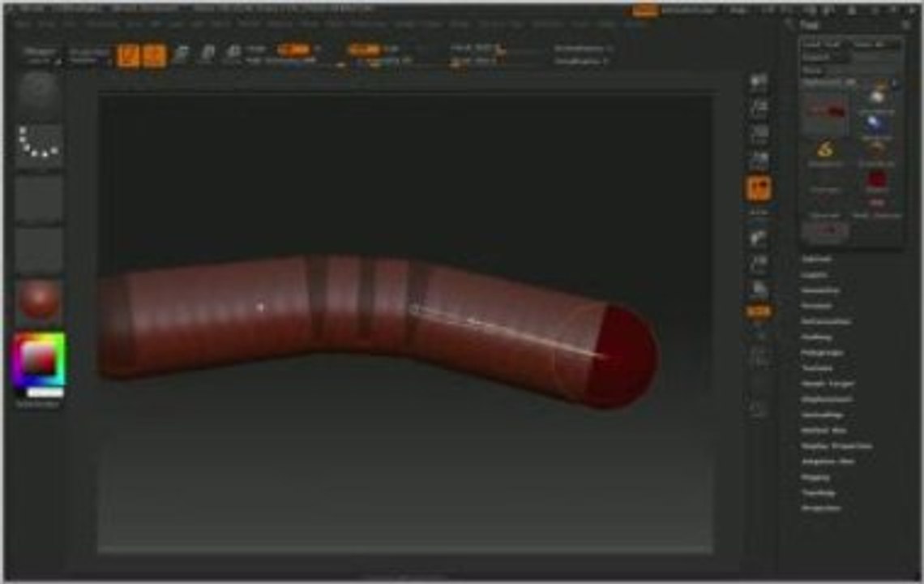The height and width of the screenshot is (584, 924).
Task: Select the large current tool thumbnail
Action: coord(826,112)
